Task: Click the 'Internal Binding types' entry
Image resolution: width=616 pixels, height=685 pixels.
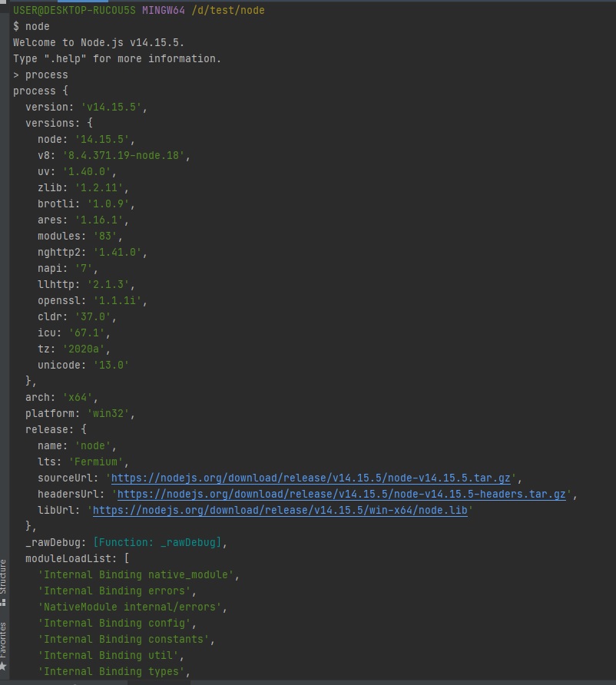Action: 114,672
